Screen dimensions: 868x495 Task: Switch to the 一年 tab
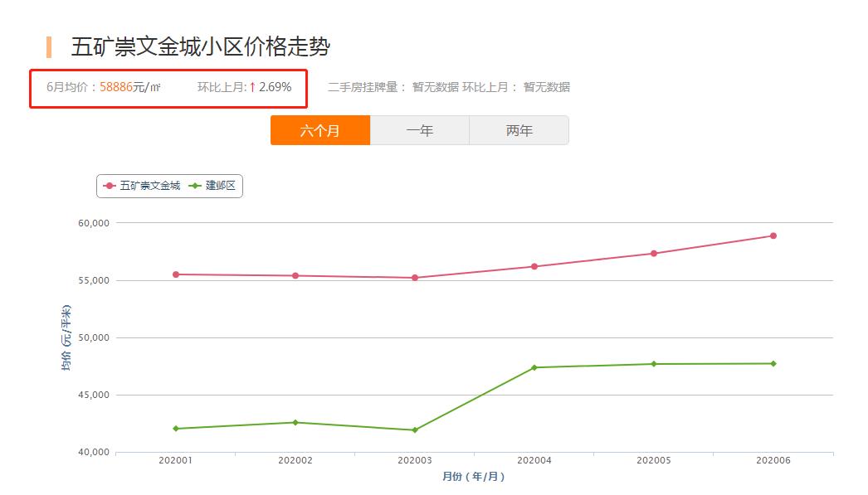[x=420, y=129]
